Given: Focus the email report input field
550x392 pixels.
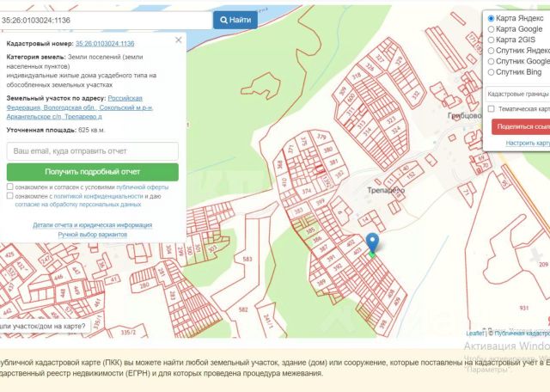Looking at the screenshot, I should pyautogui.click(x=93, y=151).
